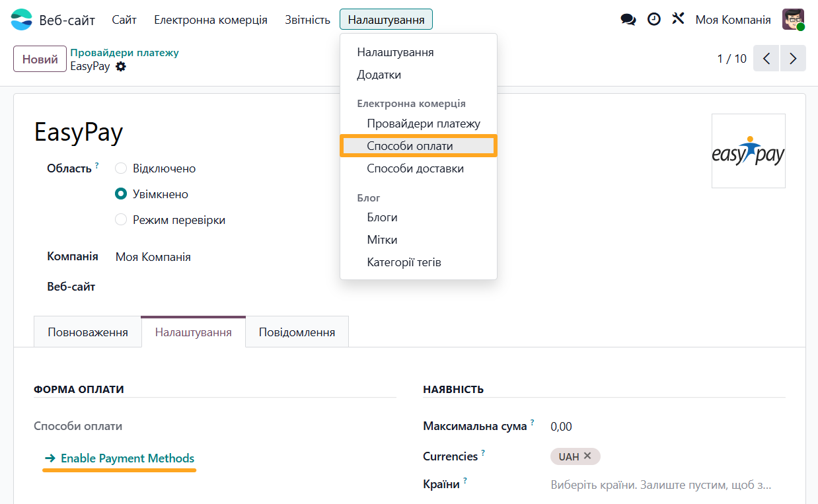The image size is (818, 504).
Task: Click the EasyPay logo image
Action: click(x=748, y=151)
